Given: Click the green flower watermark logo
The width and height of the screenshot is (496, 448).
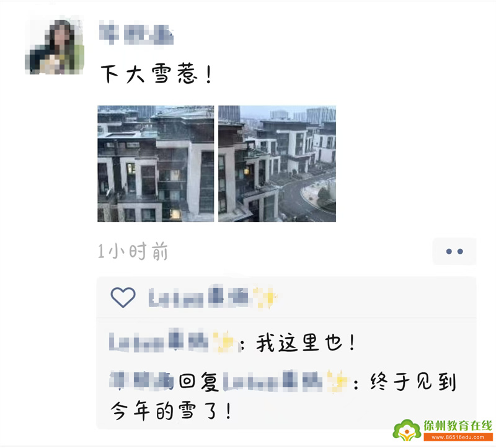Looking at the screenshot, I should click(407, 430).
